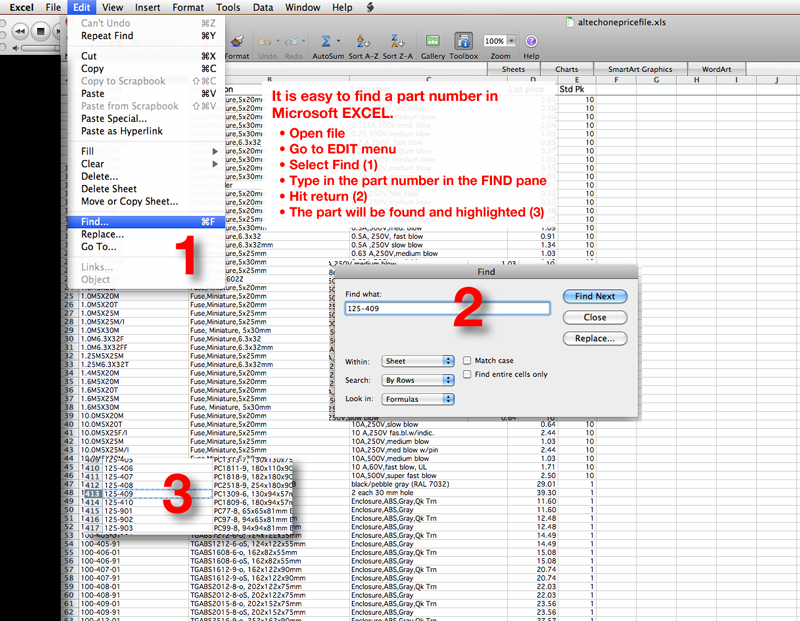Click the altechonepricefile.xls document icon

click(x=570, y=22)
